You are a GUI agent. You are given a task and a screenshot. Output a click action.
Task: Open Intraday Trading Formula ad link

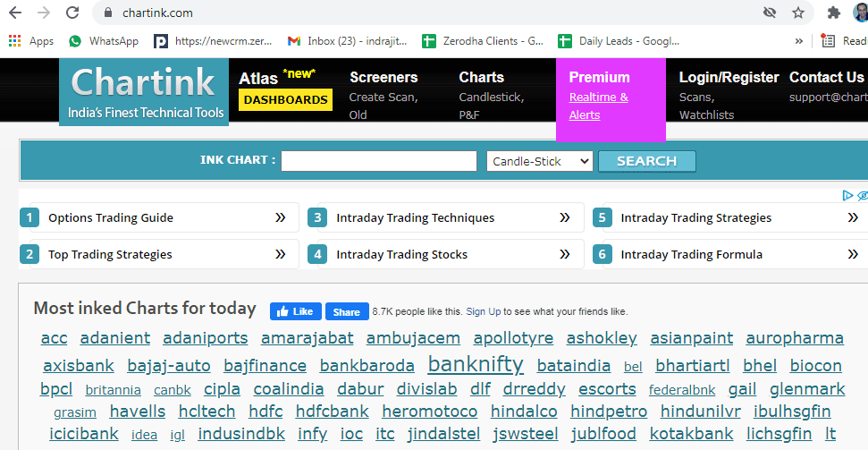[730, 254]
